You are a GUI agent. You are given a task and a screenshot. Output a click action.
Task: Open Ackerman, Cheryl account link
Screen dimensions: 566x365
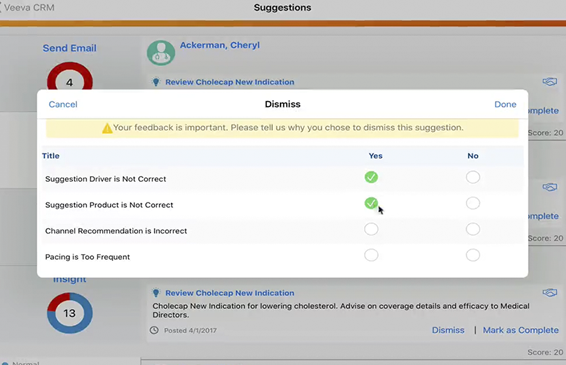tap(219, 45)
